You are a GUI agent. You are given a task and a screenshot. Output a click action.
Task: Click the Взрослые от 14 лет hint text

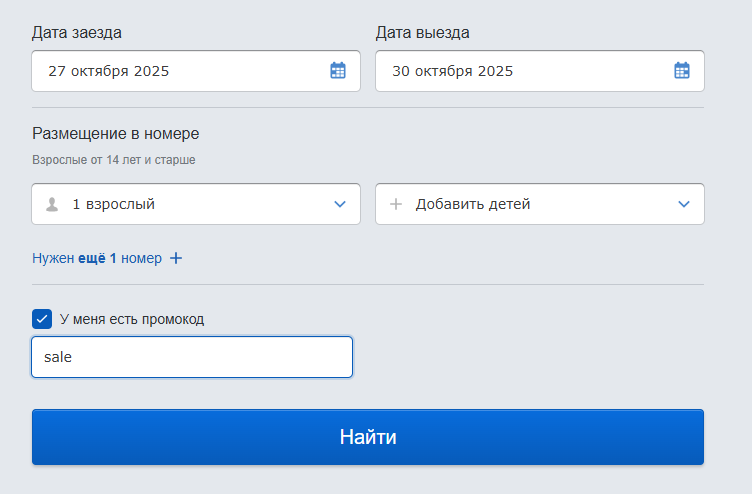pos(114,159)
